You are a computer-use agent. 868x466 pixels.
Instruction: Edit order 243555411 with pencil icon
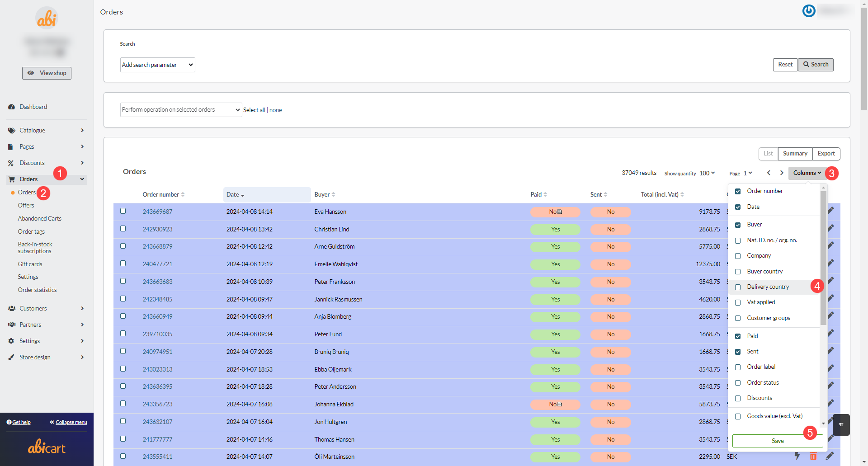pos(830,456)
